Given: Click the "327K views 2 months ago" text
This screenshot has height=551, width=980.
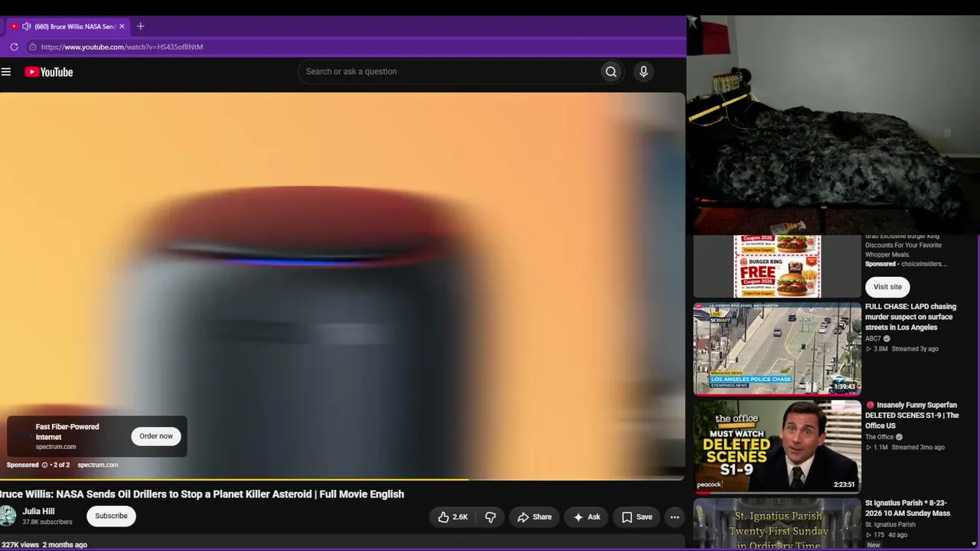Looking at the screenshot, I should (x=44, y=545).
